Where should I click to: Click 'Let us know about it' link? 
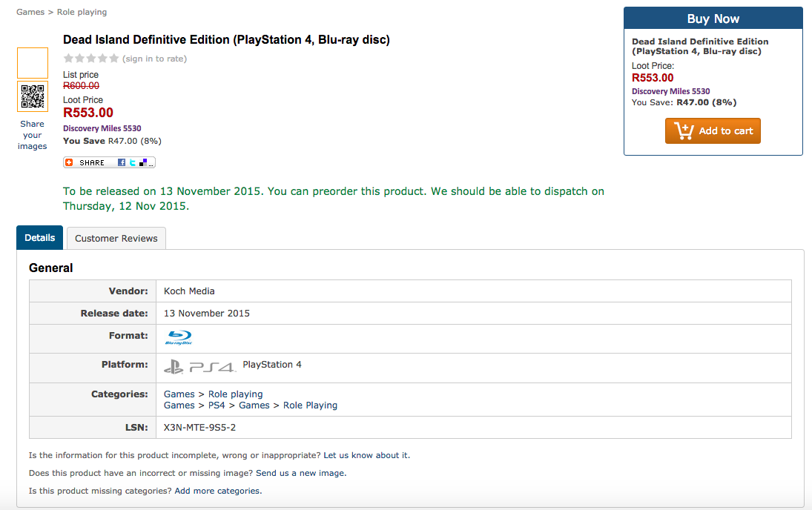coord(366,455)
